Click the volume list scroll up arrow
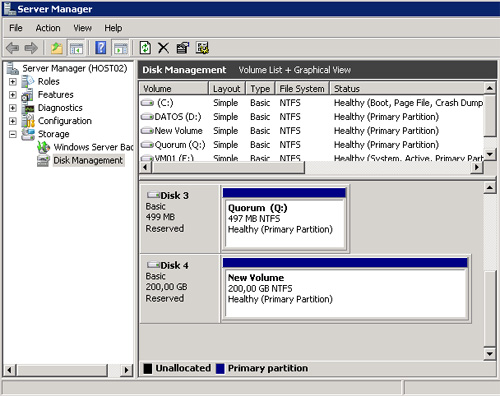This screenshot has height=396, width=500. (x=489, y=88)
